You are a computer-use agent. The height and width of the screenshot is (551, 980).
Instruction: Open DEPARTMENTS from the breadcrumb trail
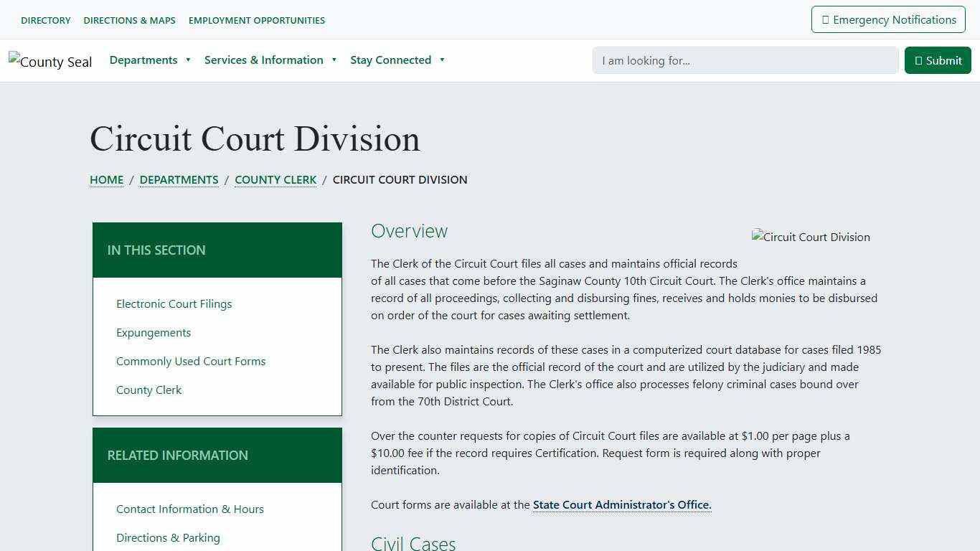[x=179, y=179]
